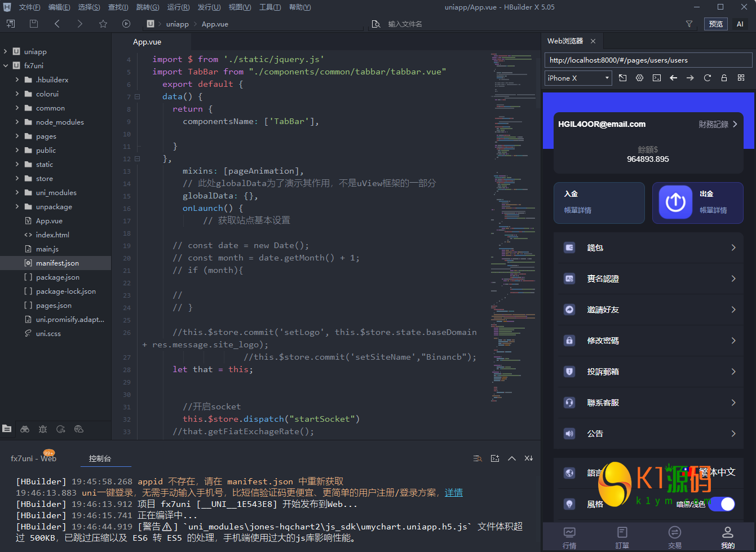Click the code minimap scroll area
This screenshot has width=756, height=552.
click(512, 226)
